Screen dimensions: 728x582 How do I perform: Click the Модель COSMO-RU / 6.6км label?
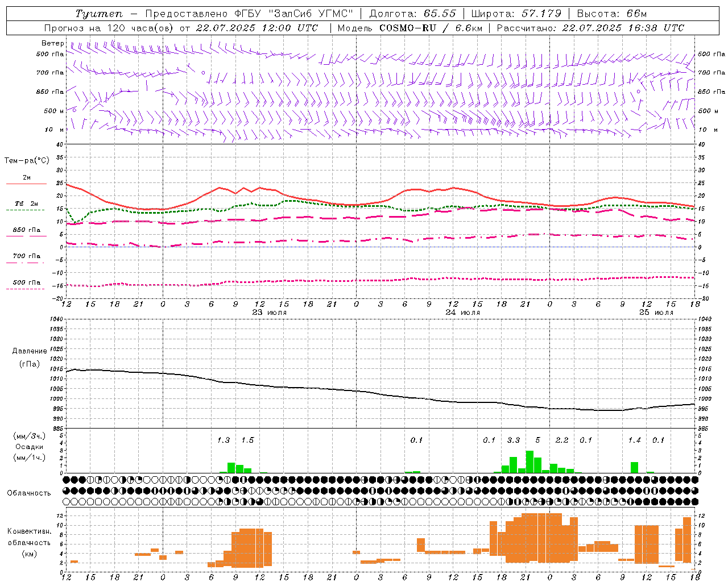click(x=409, y=28)
